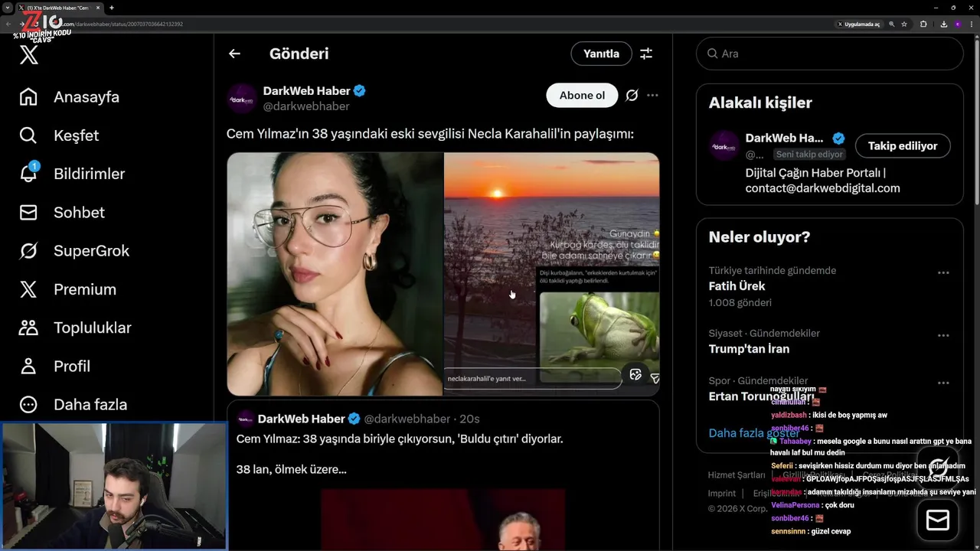
Task: Open the floating messages envelope button
Action: tap(938, 520)
